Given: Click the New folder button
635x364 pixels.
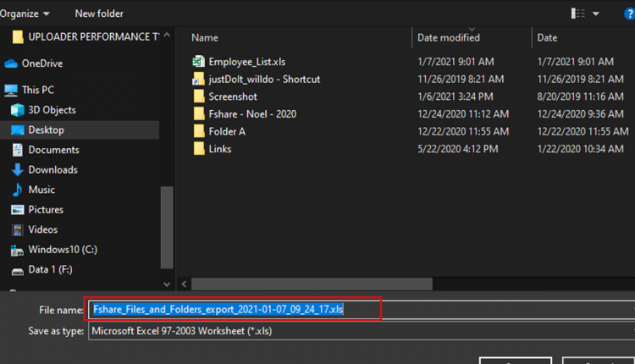Looking at the screenshot, I should click(99, 14).
